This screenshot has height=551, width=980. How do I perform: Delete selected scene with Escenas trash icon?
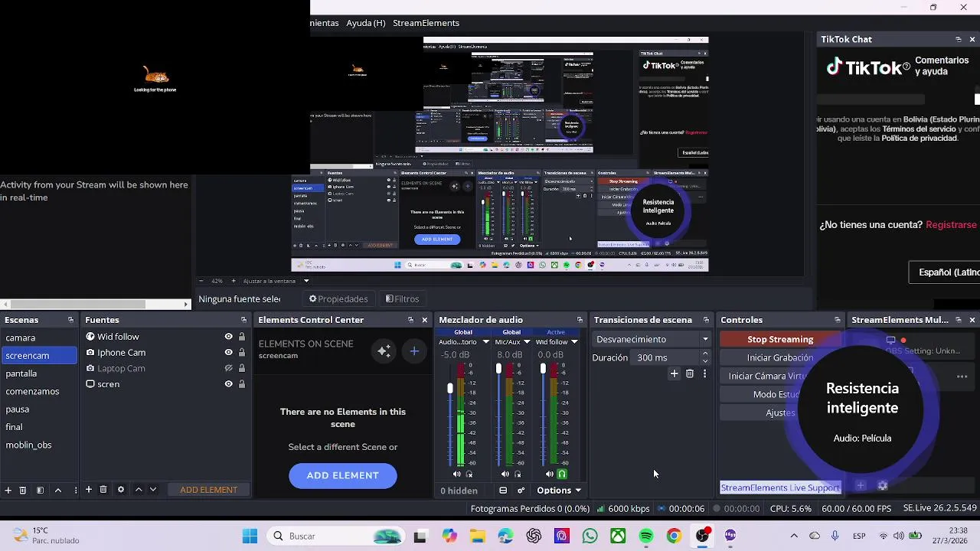(x=23, y=490)
